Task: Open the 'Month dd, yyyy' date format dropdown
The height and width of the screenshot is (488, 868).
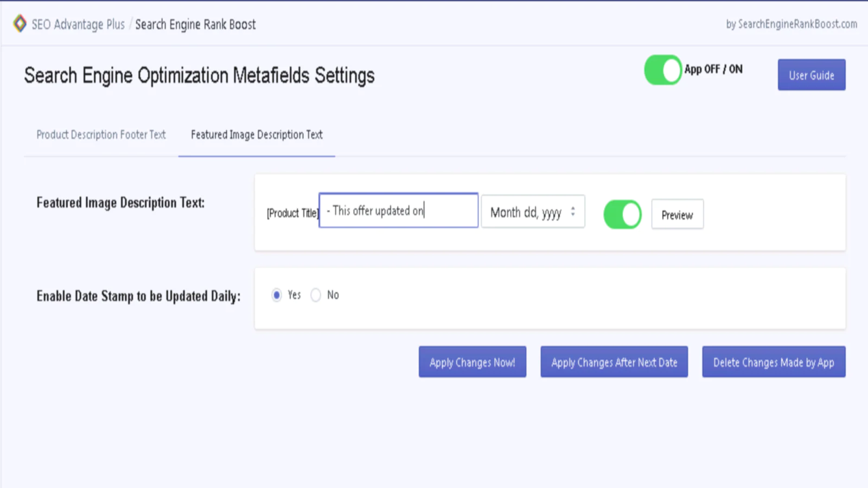Action: [x=533, y=212]
